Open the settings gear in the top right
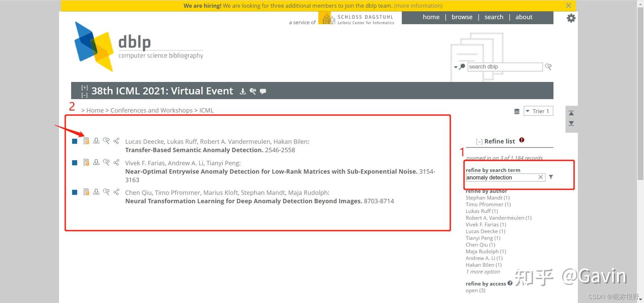Viewport: 644px width, 303px height. (571, 18)
